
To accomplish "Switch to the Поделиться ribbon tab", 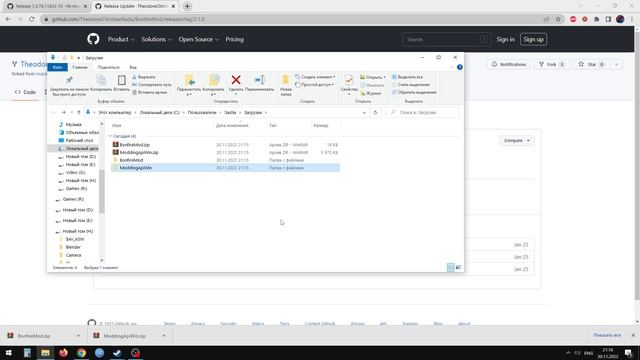I will tap(109, 67).
